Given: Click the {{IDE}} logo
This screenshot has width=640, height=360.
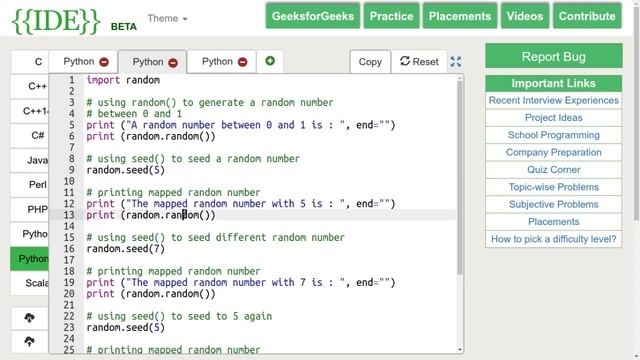Looking at the screenshot, I should click(56, 20).
